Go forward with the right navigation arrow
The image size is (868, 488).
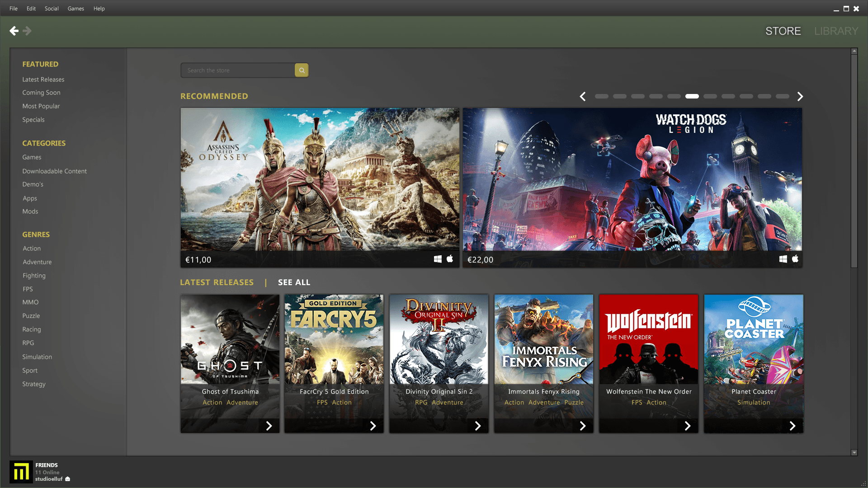click(x=27, y=31)
